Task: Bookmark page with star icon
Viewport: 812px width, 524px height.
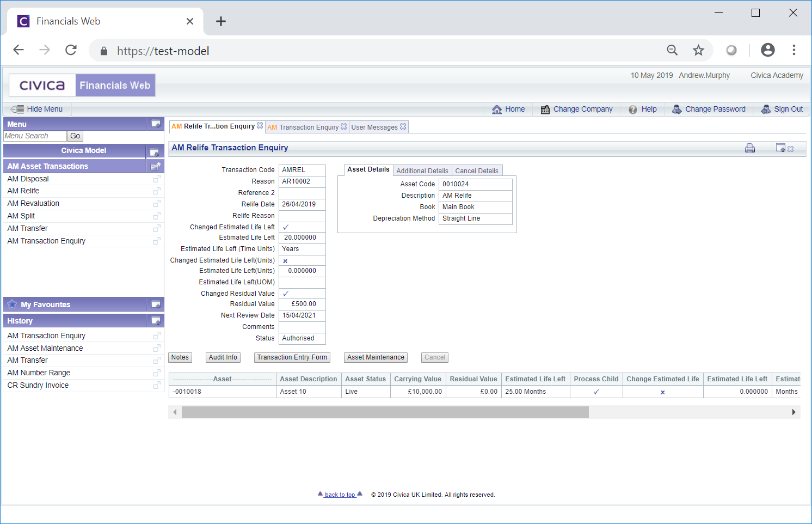Action: 698,50
